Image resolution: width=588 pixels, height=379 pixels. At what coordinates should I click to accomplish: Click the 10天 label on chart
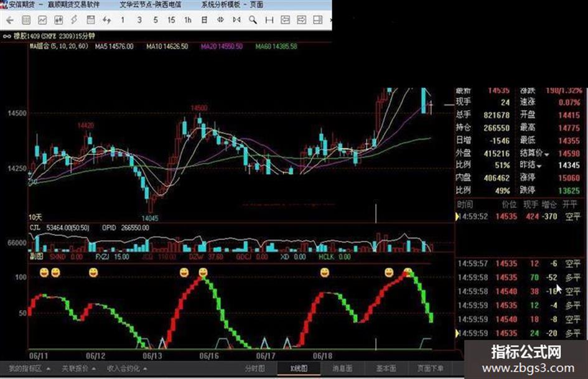35,217
